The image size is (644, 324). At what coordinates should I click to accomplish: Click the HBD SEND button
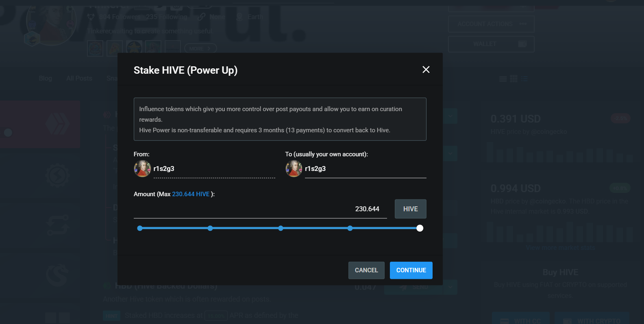point(414,287)
